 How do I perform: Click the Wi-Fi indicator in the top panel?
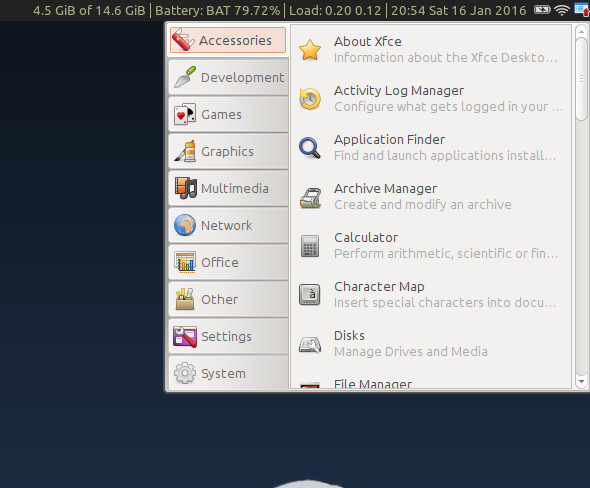[x=562, y=10]
